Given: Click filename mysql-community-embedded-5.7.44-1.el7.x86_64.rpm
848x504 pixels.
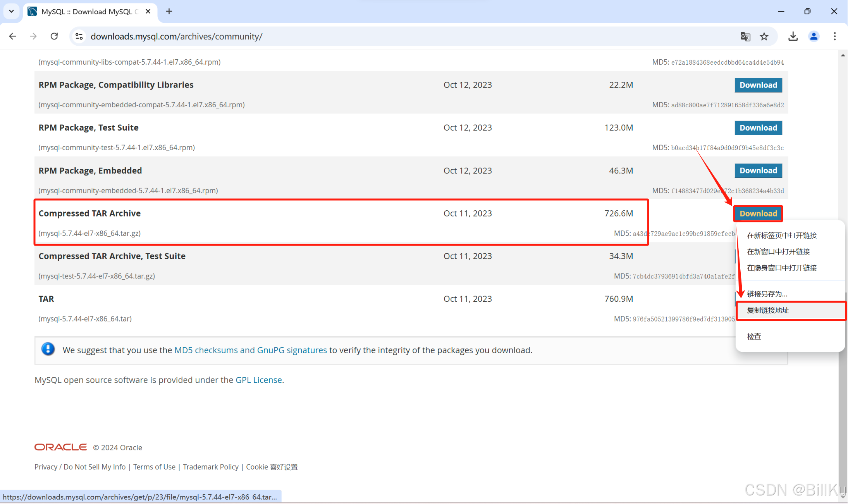Looking at the screenshot, I should 128,191.
